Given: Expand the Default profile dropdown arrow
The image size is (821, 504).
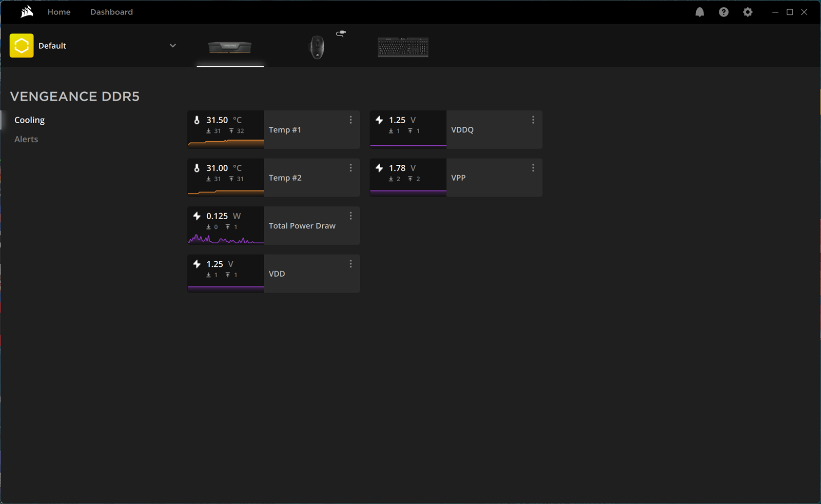Looking at the screenshot, I should pos(173,46).
